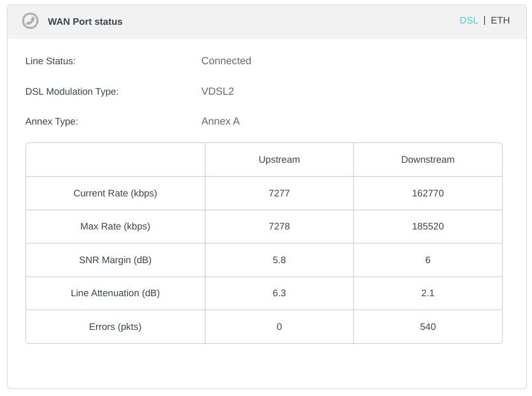Switch to the ETH tab
This screenshot has width=532, height=396.
pos(500,20)
